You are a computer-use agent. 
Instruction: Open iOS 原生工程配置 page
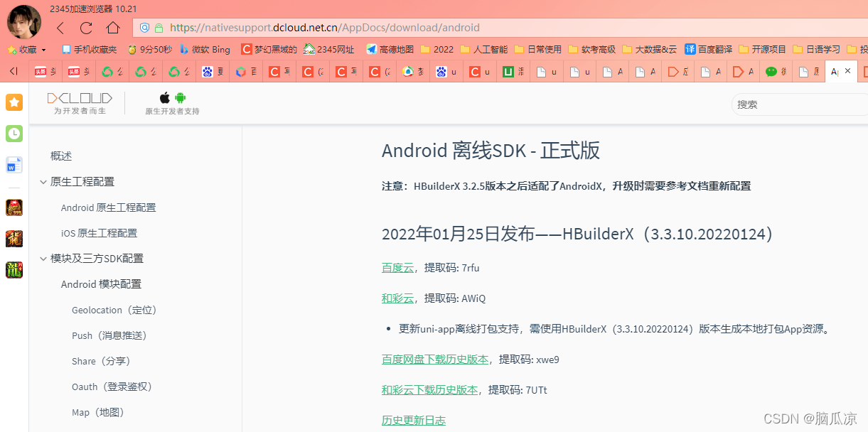100,233
